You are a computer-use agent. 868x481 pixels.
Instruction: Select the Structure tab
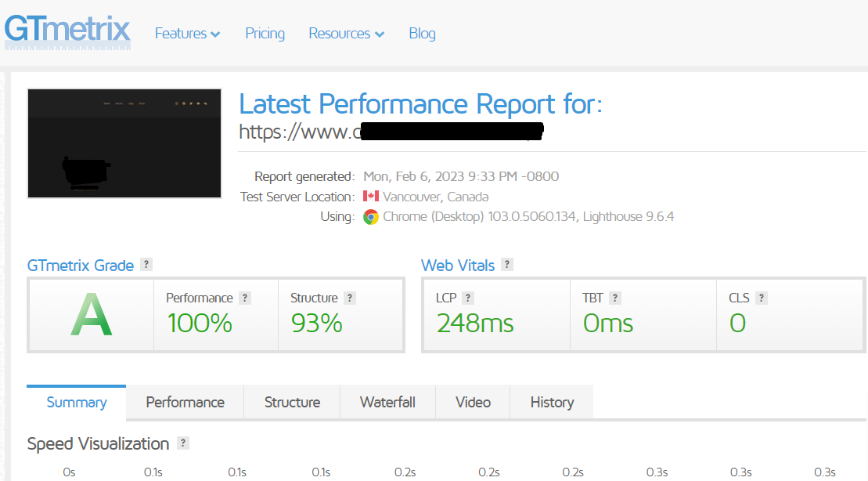click(292, 403)
